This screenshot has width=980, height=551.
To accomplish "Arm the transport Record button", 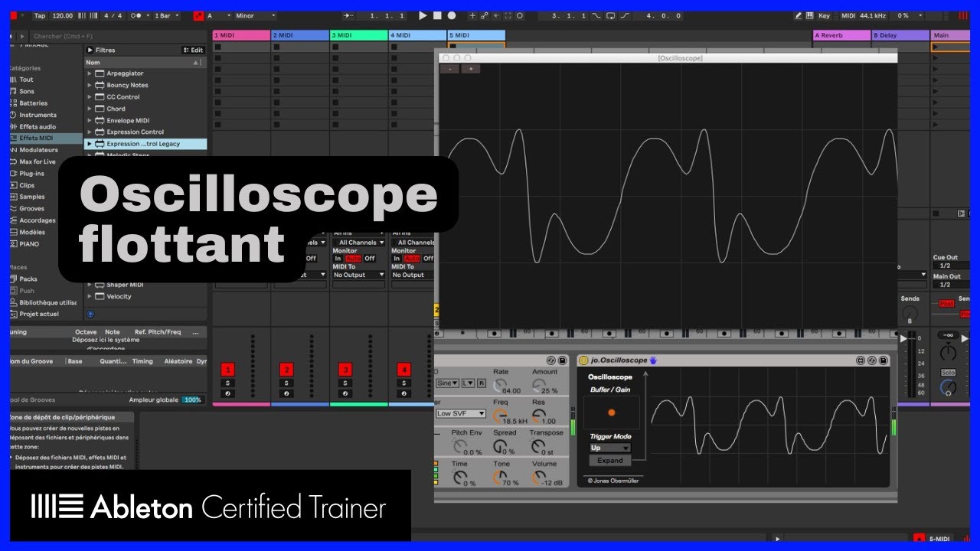I will tap(452, 15).
